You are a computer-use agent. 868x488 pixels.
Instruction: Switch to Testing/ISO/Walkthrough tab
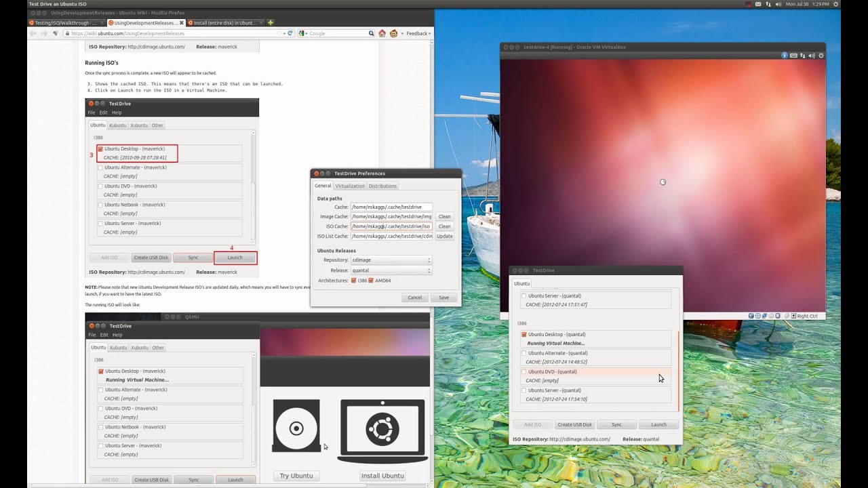tap(66, 22)
